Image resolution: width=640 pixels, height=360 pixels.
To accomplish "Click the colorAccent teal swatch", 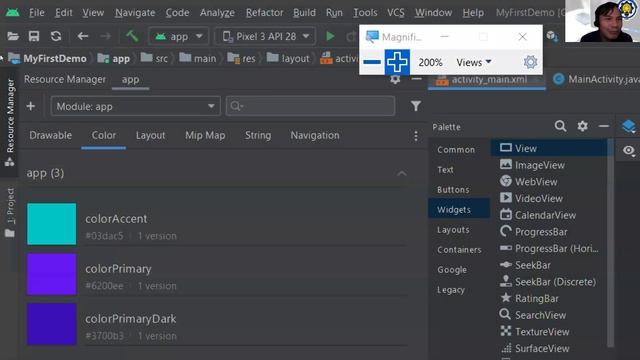I will (51, 224).
